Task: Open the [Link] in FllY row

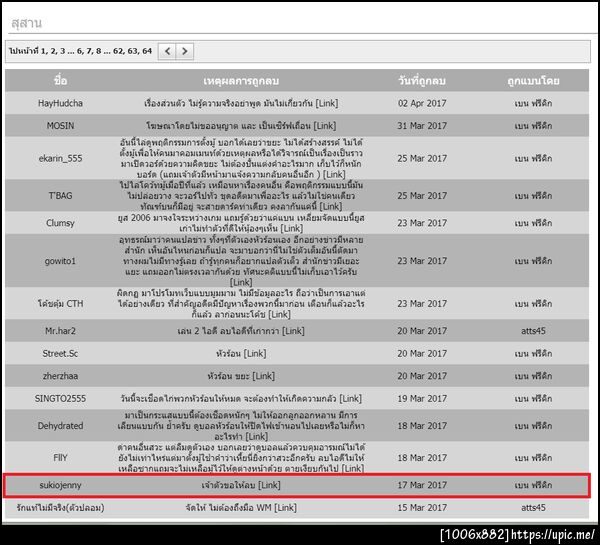Action: [352, 468]
